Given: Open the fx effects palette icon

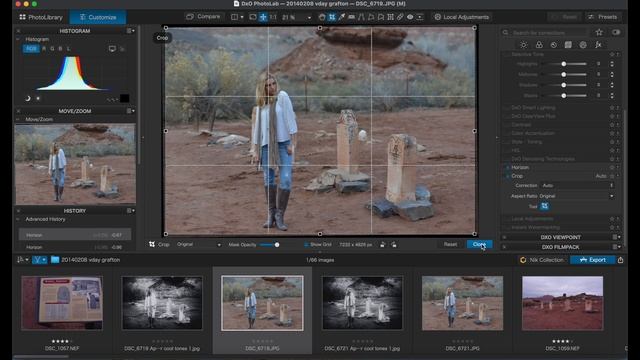Looking at the screenshot, I should coord(598,44).
